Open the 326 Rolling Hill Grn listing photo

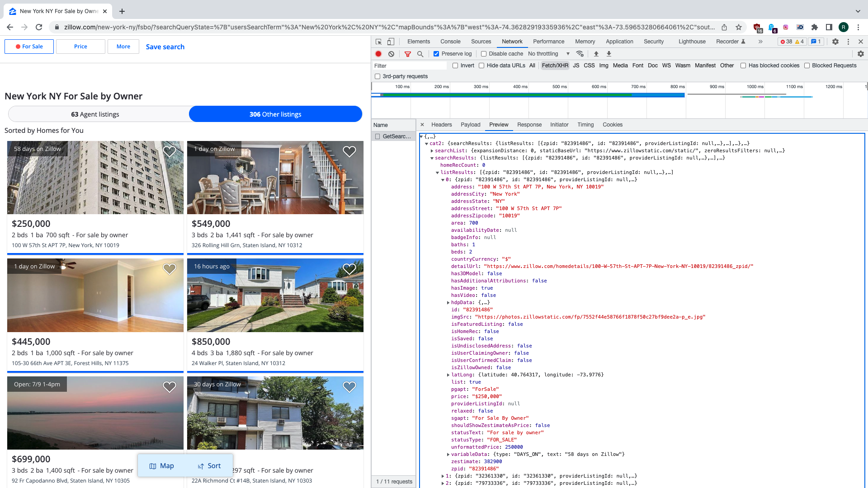click(275, 178)
